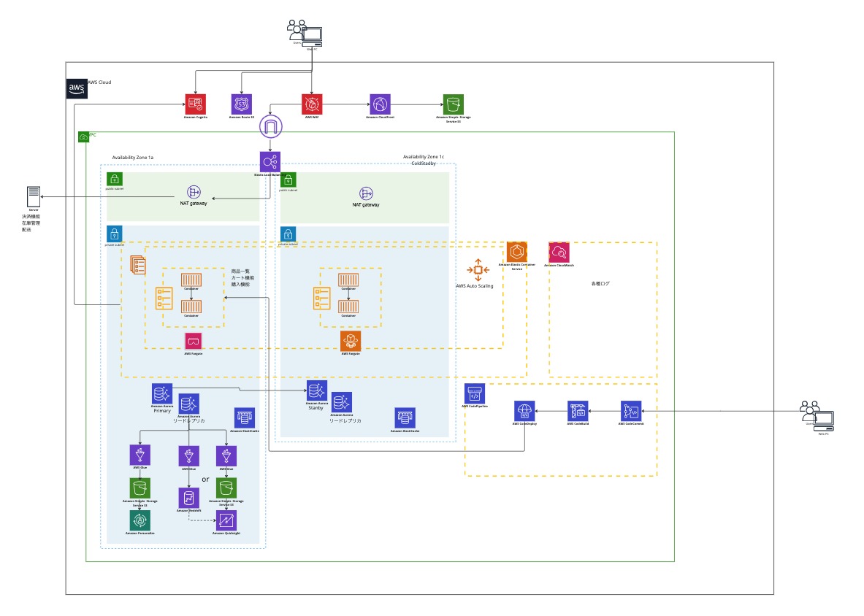Image resolution: width=864 pixels, height=616 pixels.
Task: Click the AWS CodeCommit icon
Action: point(631,411)
